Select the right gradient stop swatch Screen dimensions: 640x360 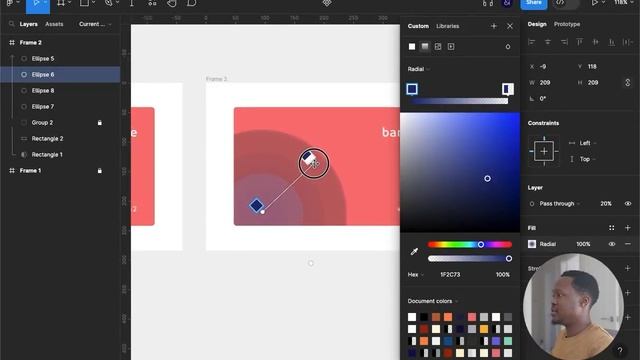click(507, 89)
